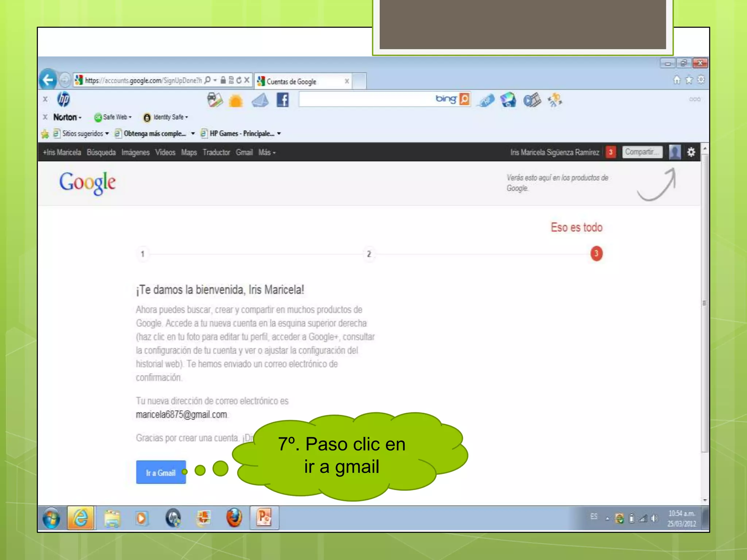Open Favorites star icon at top right
Viewport: 747px width, 560px height.
(689, 80)
